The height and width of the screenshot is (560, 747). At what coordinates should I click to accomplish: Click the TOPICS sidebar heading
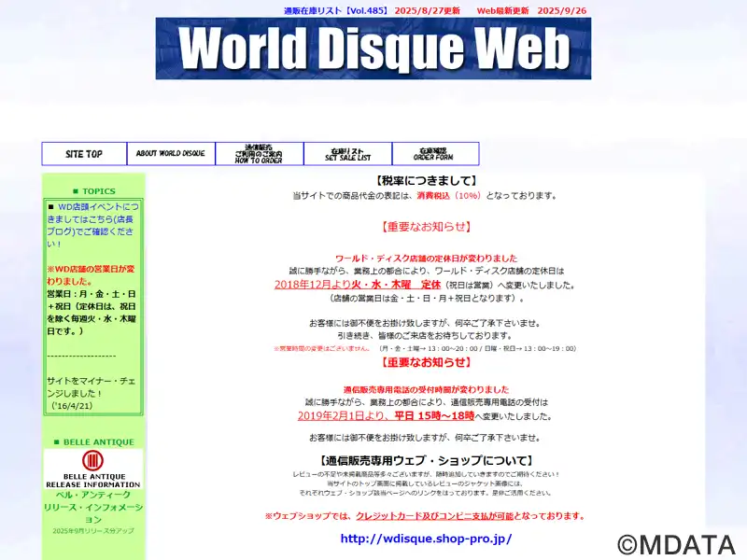tap(94, 191)
